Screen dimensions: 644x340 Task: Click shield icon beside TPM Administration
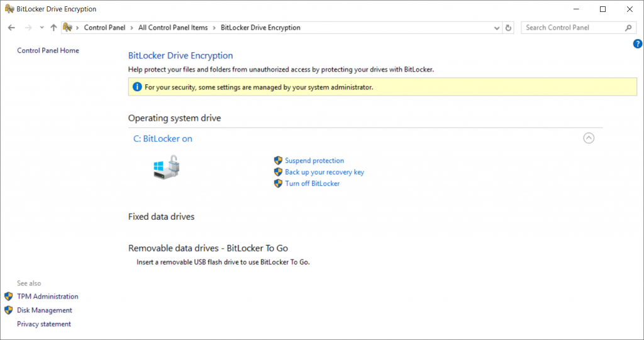[x=9, y=297]
